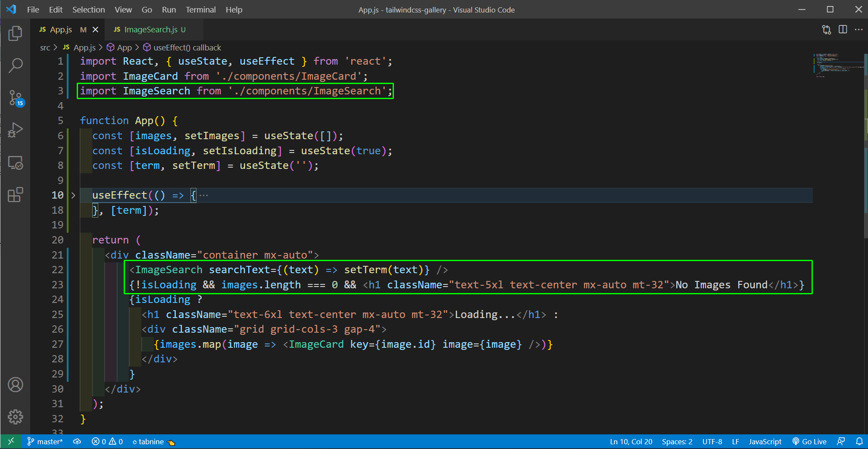Open the Edit menu

56,9
